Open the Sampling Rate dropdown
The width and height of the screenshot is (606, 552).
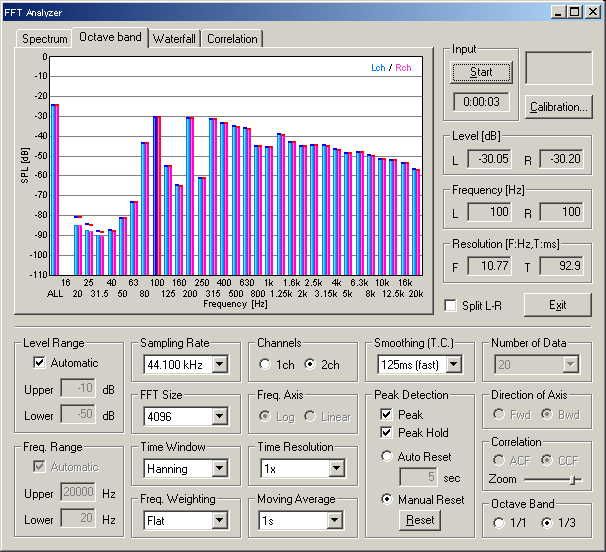coord(220,364)
